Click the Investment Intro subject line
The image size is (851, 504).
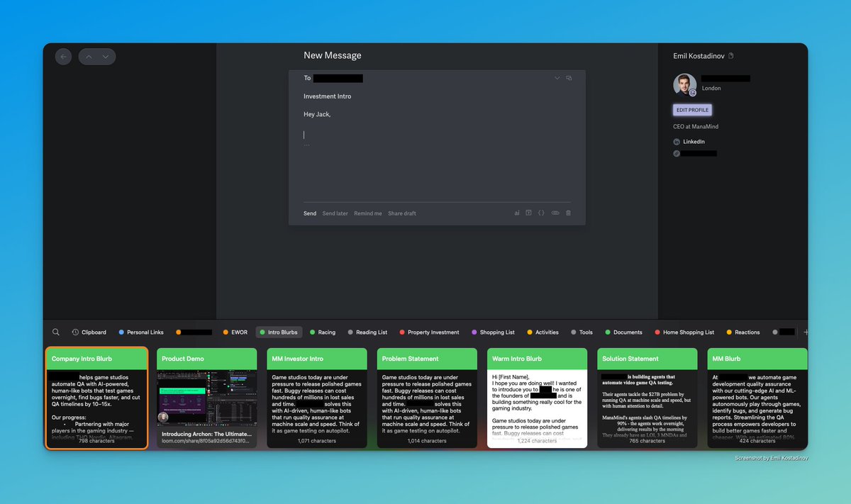click(x=327, y=96)
